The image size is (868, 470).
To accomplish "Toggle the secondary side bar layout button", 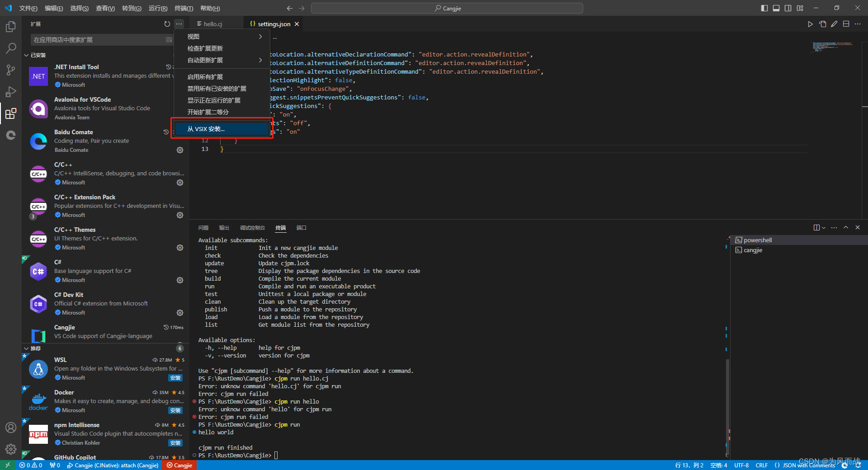I will [788, 8].
